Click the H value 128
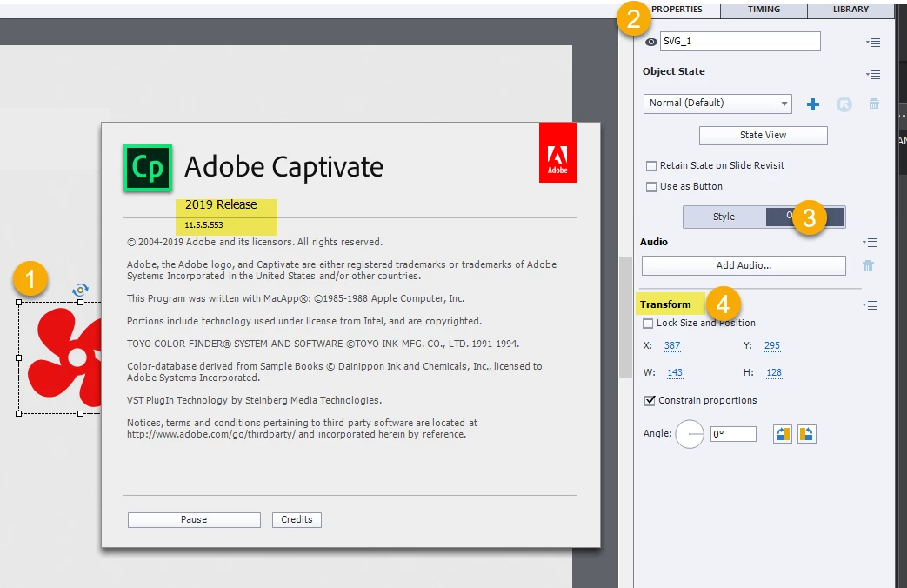The image size is (907, 588). (774, 372)
